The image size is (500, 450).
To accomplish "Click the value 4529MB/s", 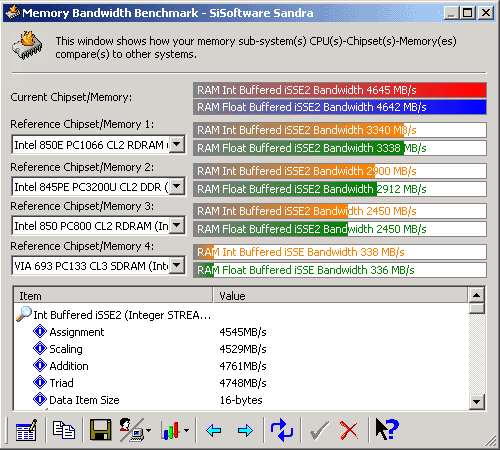I will point(243,349).
